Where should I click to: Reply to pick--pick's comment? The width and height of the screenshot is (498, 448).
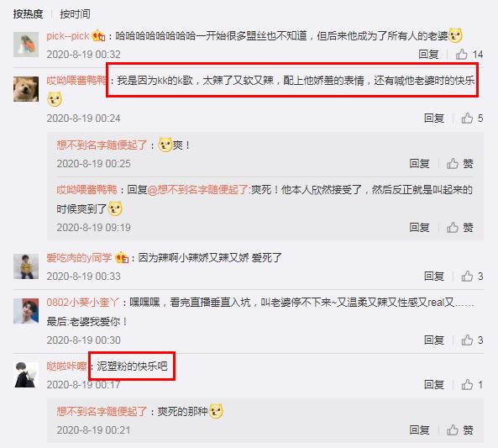click(428, 55)
